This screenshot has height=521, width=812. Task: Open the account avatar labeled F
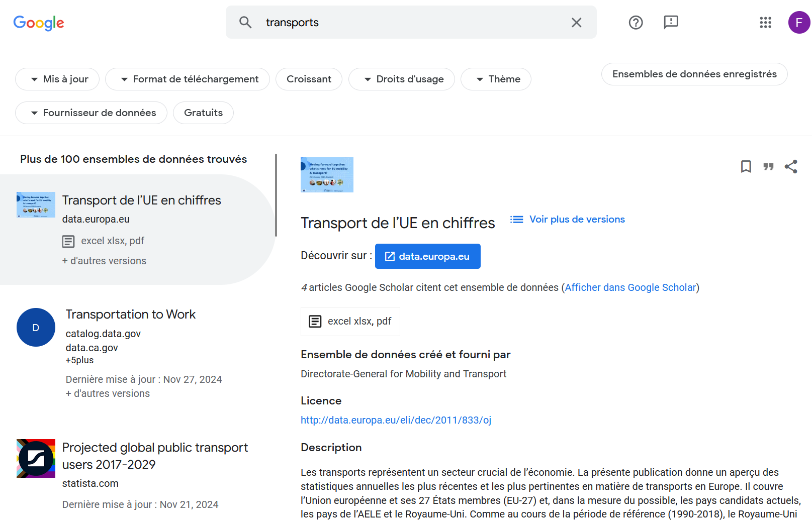tap(798, 23)
